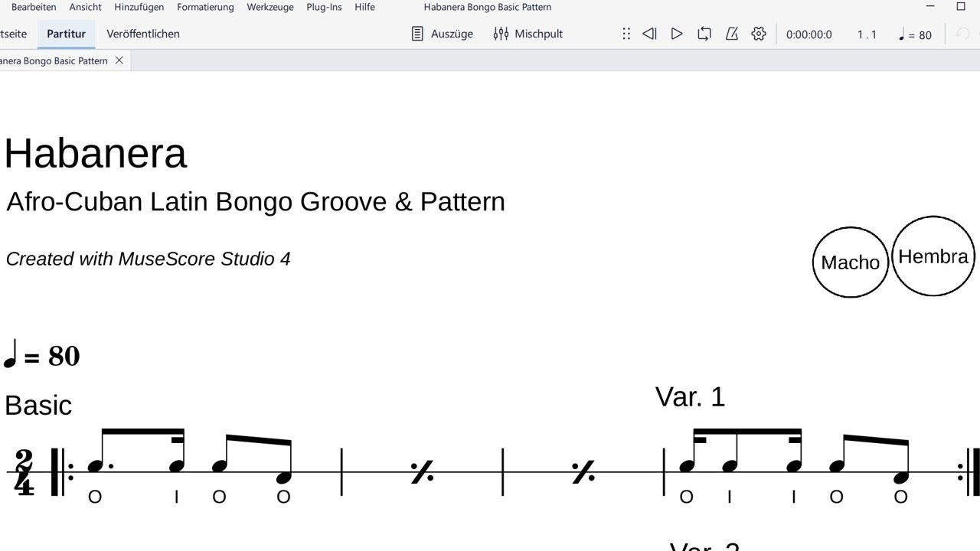Switch to the Veröffentlichen tab

[x=143, y=34]
